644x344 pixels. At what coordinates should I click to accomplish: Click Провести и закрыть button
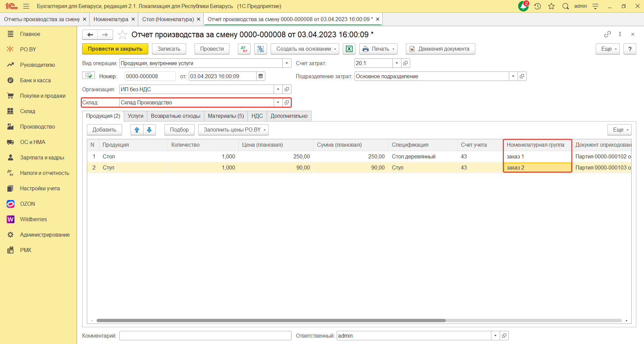pos(115,49)
